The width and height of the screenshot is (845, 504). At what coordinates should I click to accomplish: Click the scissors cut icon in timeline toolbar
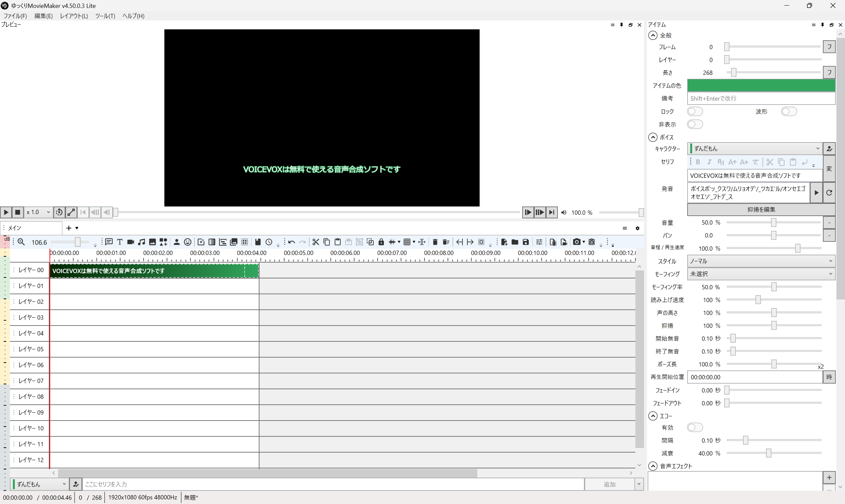[316, 242]
